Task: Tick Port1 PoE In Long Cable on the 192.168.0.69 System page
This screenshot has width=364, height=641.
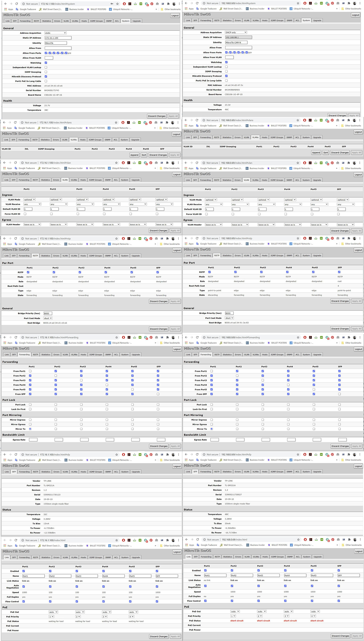Action: click(226, 80)
